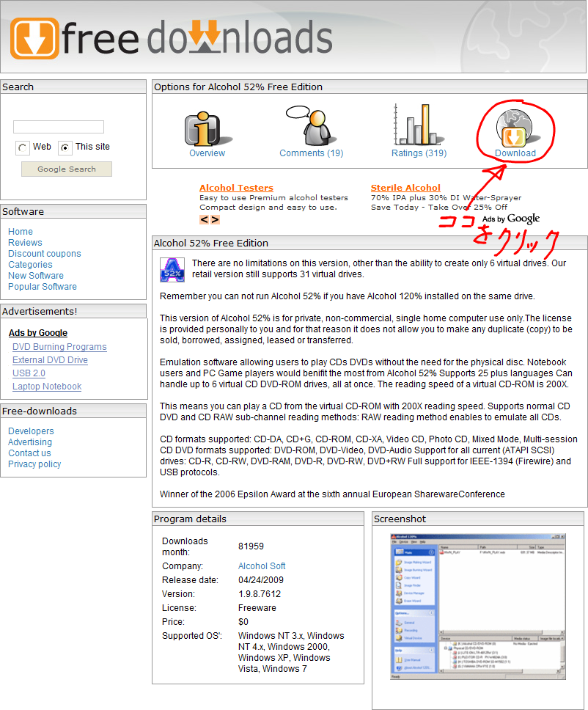Click the Supported OS' Windows versions text
Screen dimensions: 588x710
[x=291, y=652]
